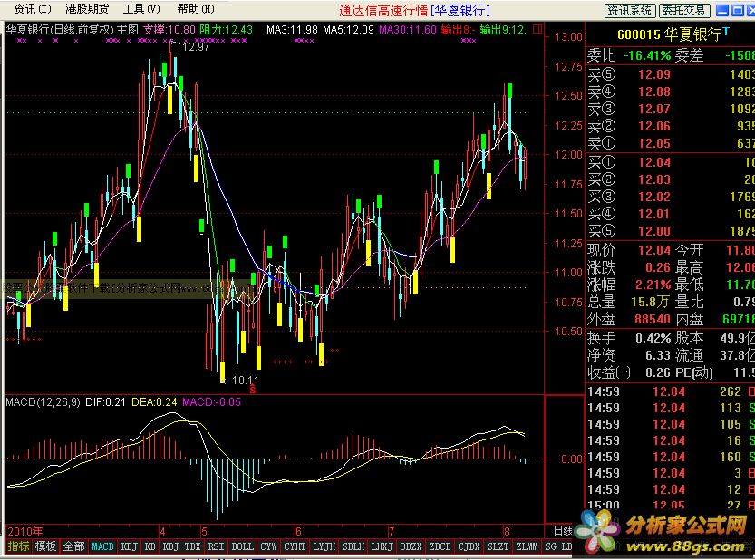Switch to the BOLL indicator tab
755x560 pixels.
click(x=242, y=546)
